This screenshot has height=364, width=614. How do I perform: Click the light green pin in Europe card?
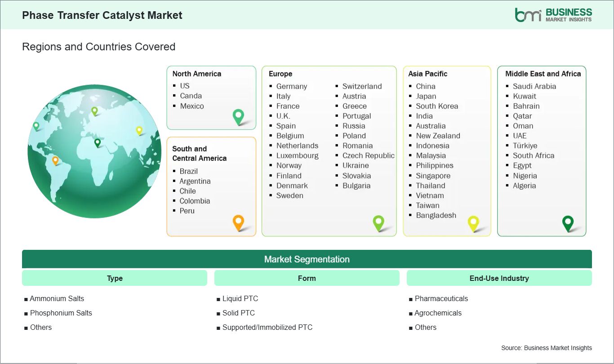(x=378, y=222)
